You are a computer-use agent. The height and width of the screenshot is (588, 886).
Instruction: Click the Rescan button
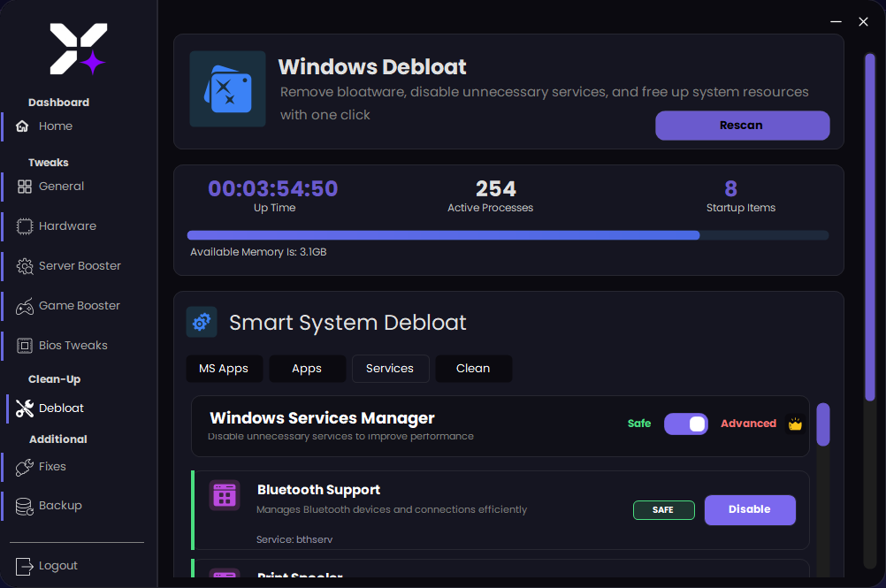tap(742, 126)
